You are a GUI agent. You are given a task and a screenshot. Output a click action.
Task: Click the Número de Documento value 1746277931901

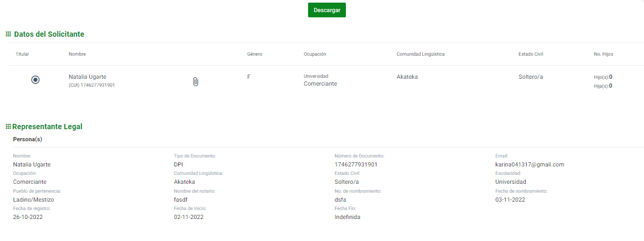pyautogui.click(x=356, y=164)
